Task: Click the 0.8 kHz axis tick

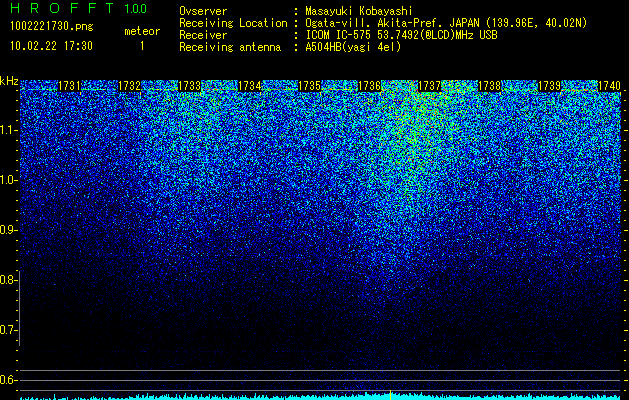Action: coord(8,280)
